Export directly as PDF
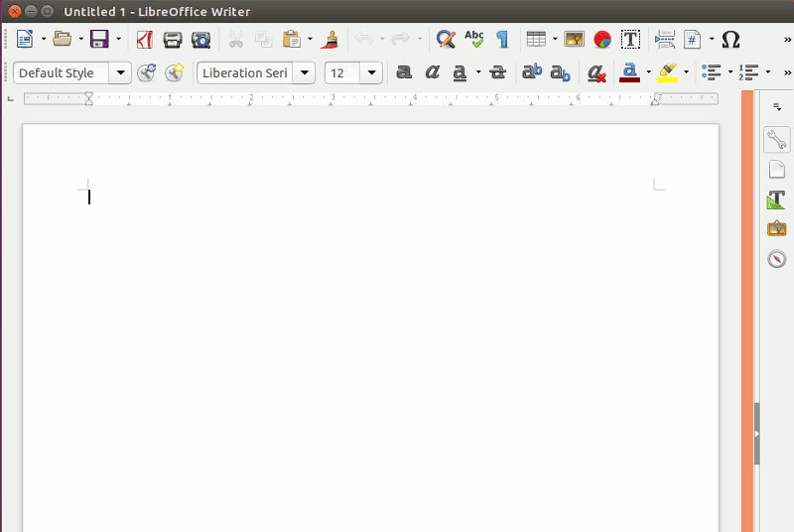Viewport: 794px width, 532px height. (144, 39)
